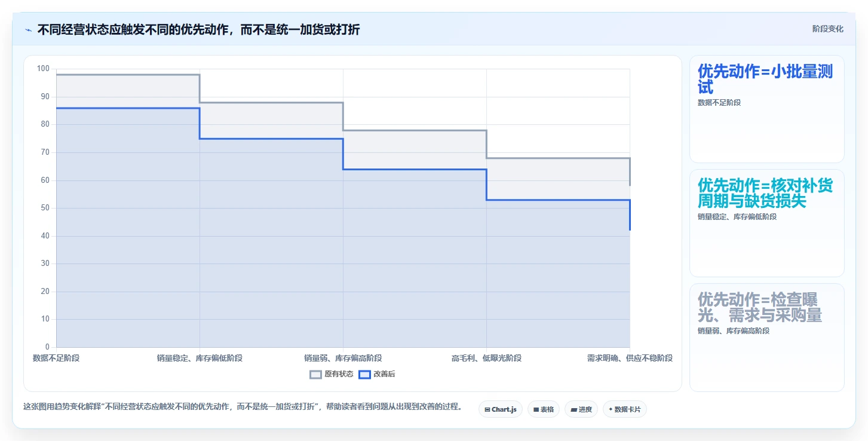Click the Chart.js tag button
The image size is (868, 441).
pos(501,409)
